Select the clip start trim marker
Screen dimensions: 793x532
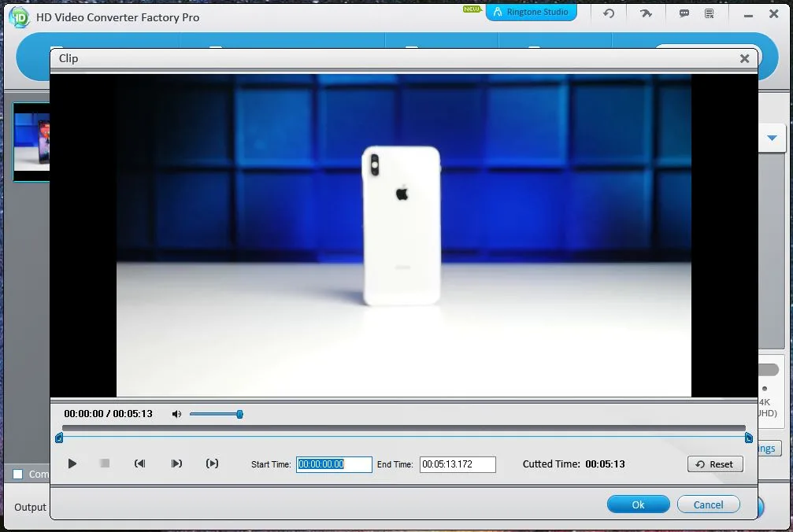click(58, 438)
